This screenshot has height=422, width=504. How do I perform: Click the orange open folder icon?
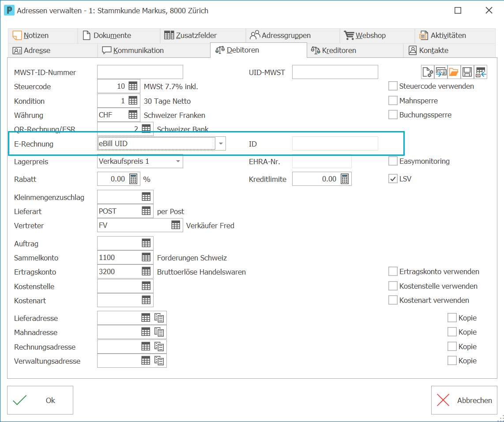454,72
